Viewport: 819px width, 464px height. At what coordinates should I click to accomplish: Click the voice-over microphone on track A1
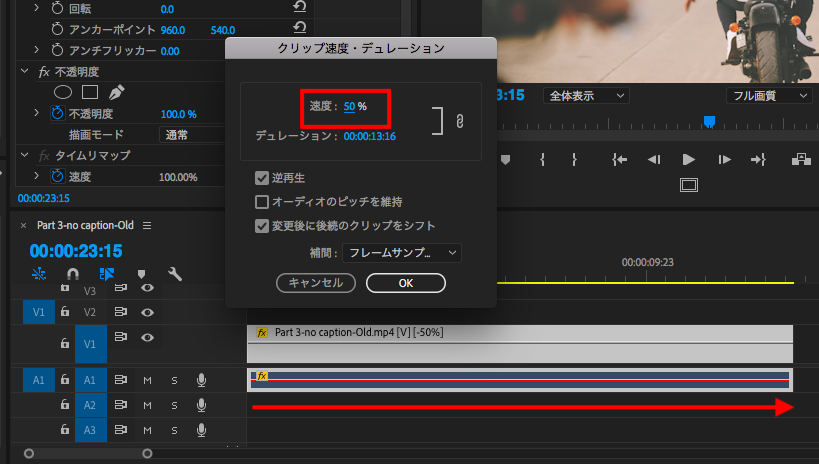coord(201,380)
